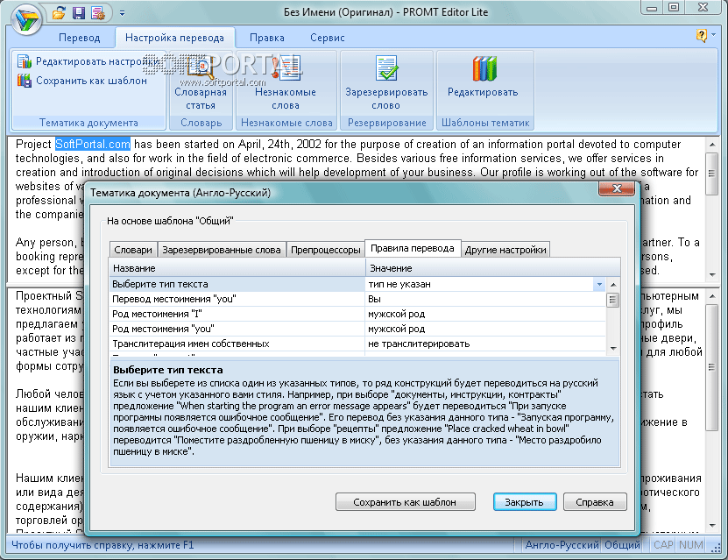
Task: Close the Тематика документа dialog via X
Action: click(617, 188)
